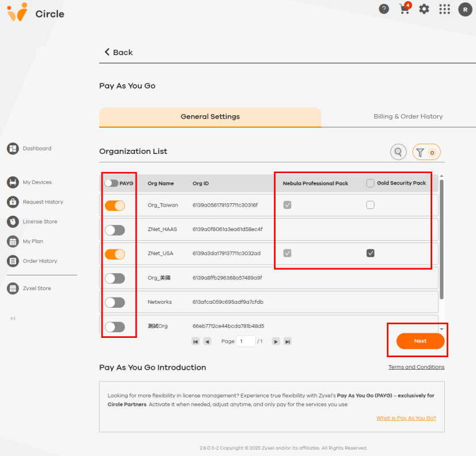Open the settings gear icon

click(424, 9)
